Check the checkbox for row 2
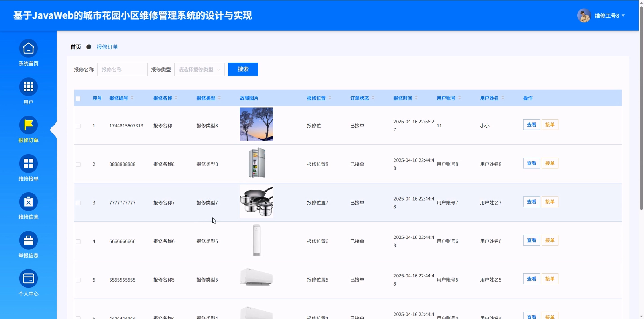 (x=78, y=164)
